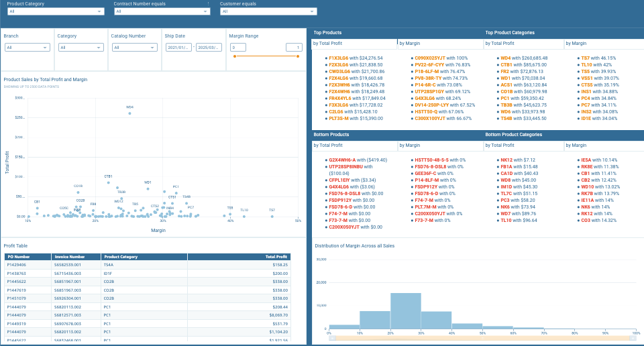This screenshot has width=644, height=346.
Task: Open the CO3 category link
Action: [585, 221]
